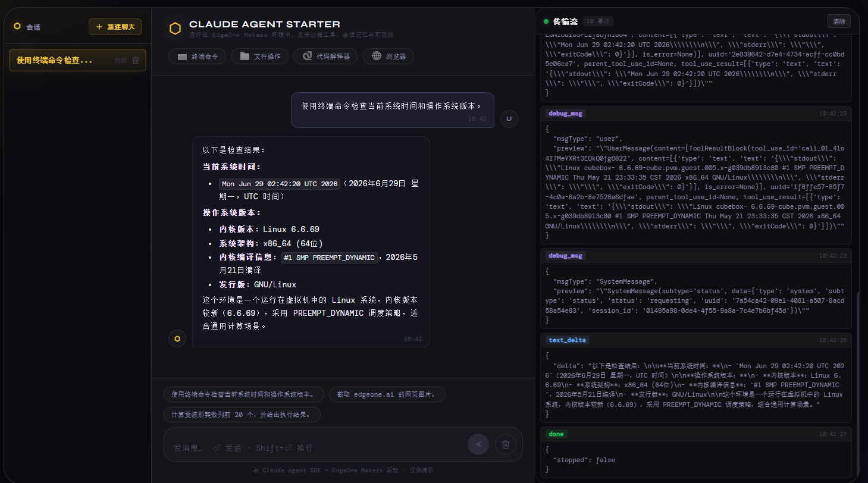Click the user message bubble in chat
Viewport: 868px width, 483px height.
[392, 110]
